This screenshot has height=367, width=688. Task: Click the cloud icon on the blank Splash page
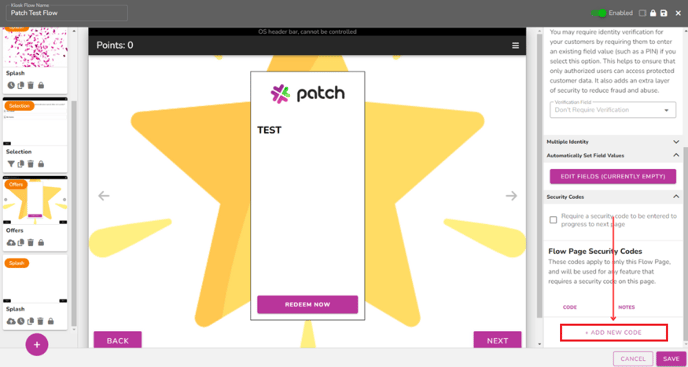coord(11,321)
